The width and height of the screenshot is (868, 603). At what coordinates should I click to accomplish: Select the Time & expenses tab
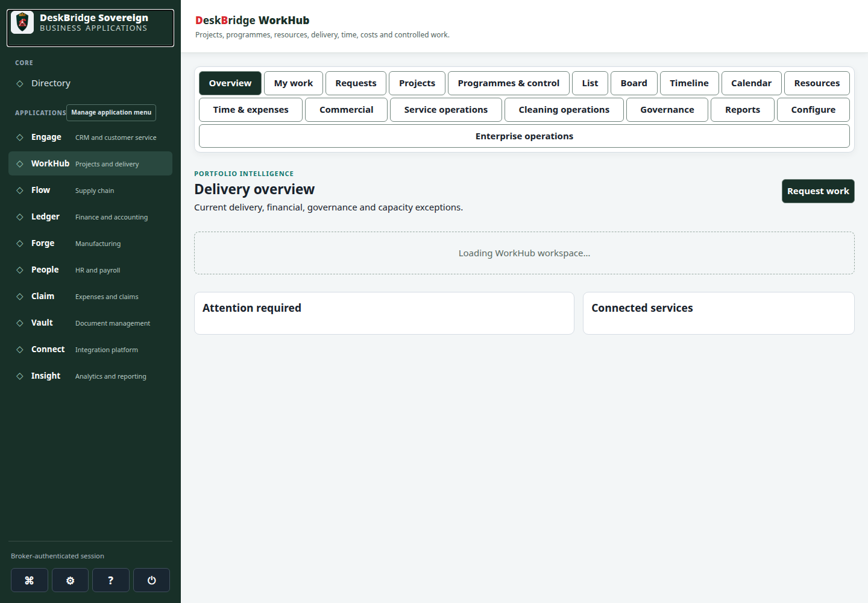coord(251,110)
